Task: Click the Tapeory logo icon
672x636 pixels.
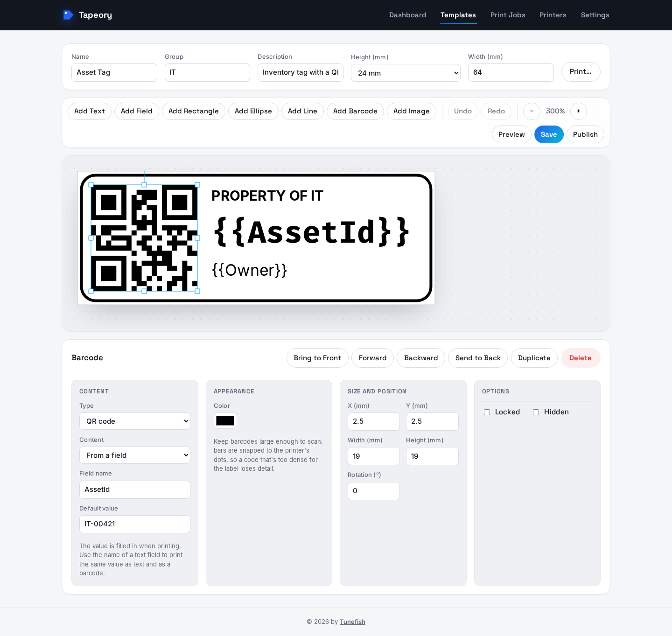Action: click(68, 15)
